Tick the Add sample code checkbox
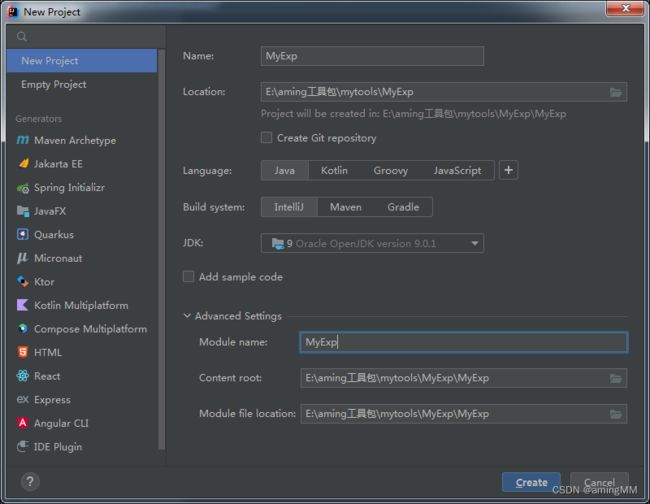The height and width of the screenshot is (504, 650). point(188,276)
